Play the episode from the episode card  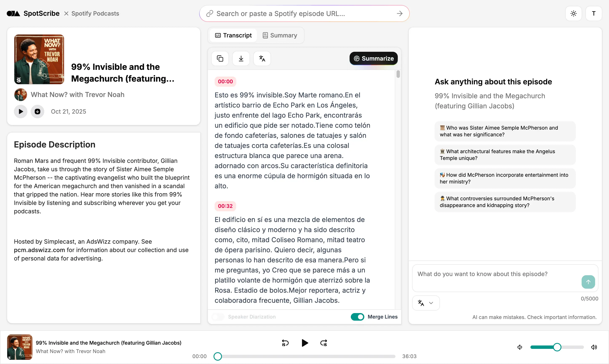(21, 112)
